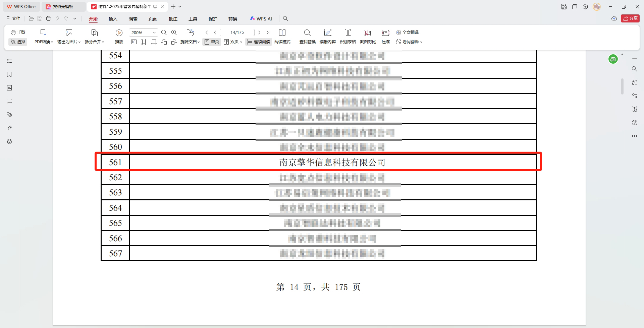Start playback with the 播放 button
The height and width of the screenshot is (328, 644).
(119, 36)
